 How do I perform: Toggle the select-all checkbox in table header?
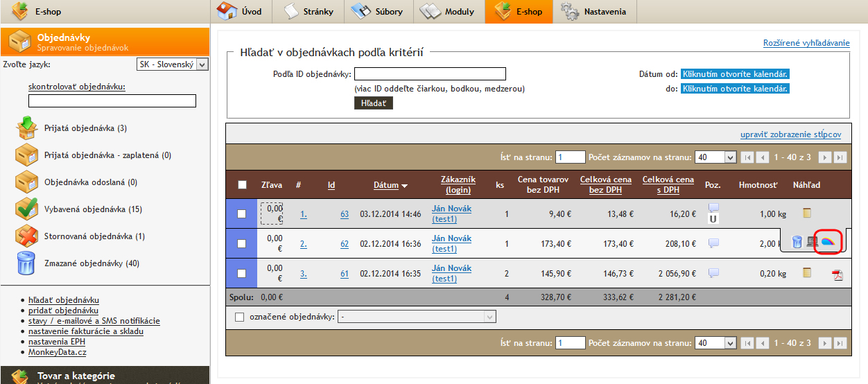pos(242,185)
